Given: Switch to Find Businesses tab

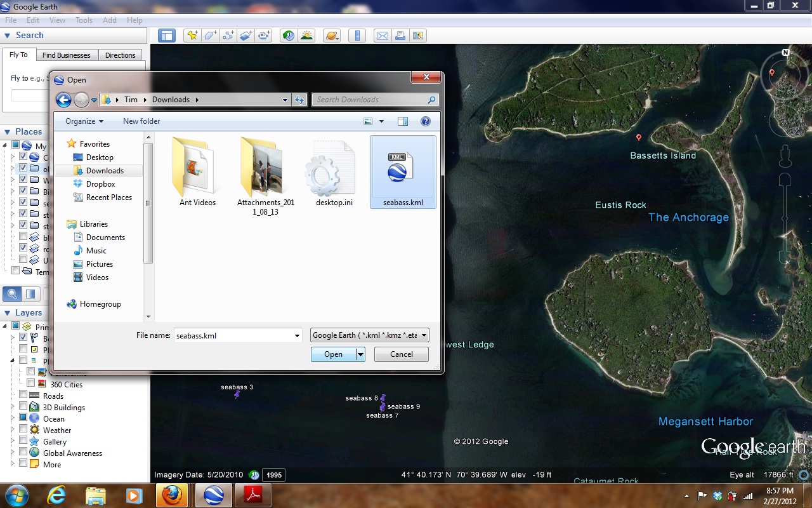Looking at the screenshot, I should (x=67, y=55).
